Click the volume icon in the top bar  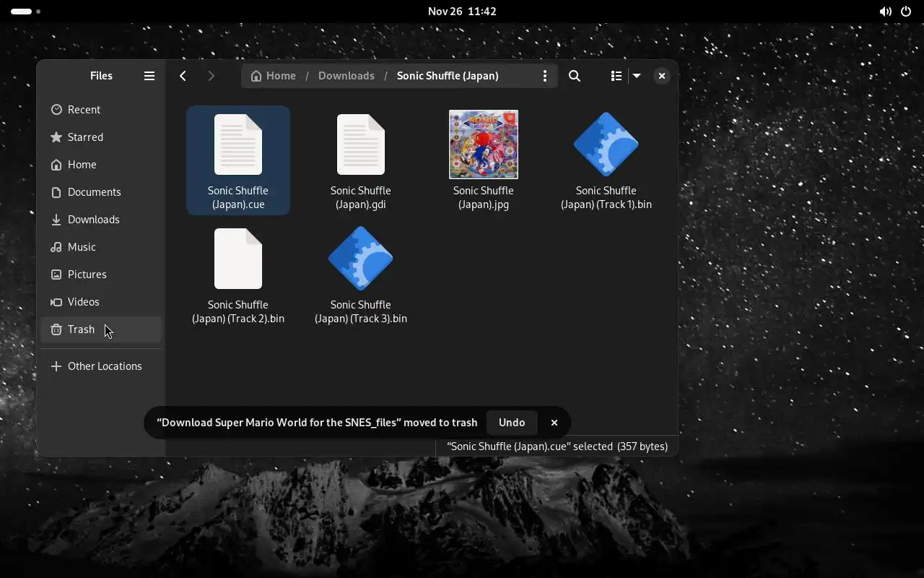tap(885, 12)
